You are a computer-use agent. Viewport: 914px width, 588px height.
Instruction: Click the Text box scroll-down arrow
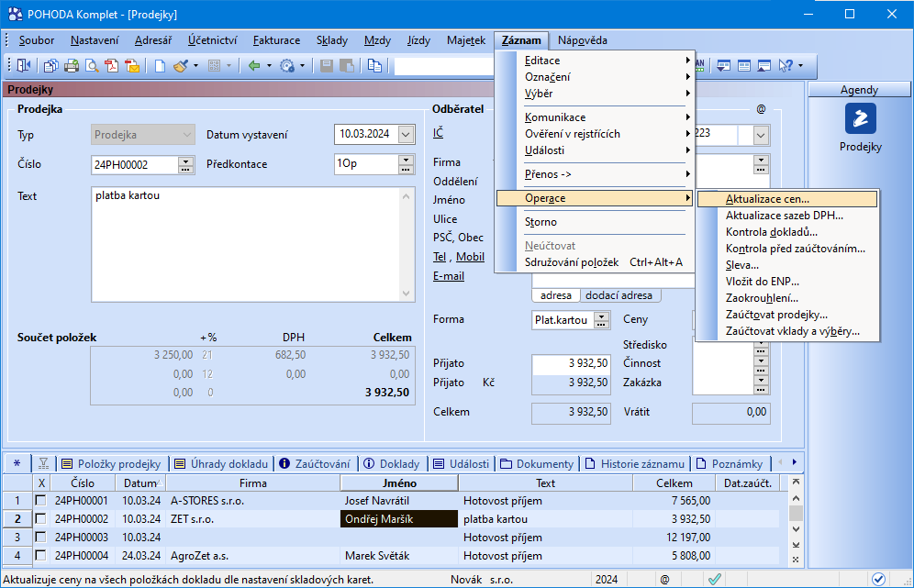(407, 294)
